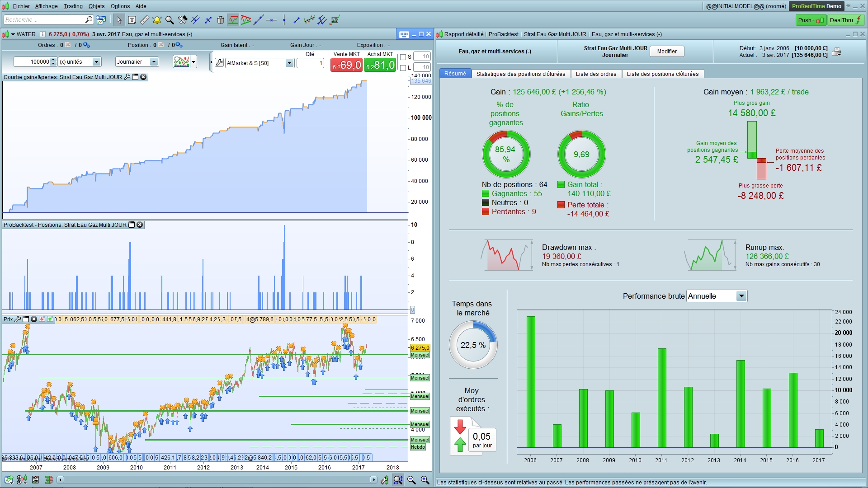Expand the Annuelle performance dropdown
868x488 pixels.
tap(741, 296)
